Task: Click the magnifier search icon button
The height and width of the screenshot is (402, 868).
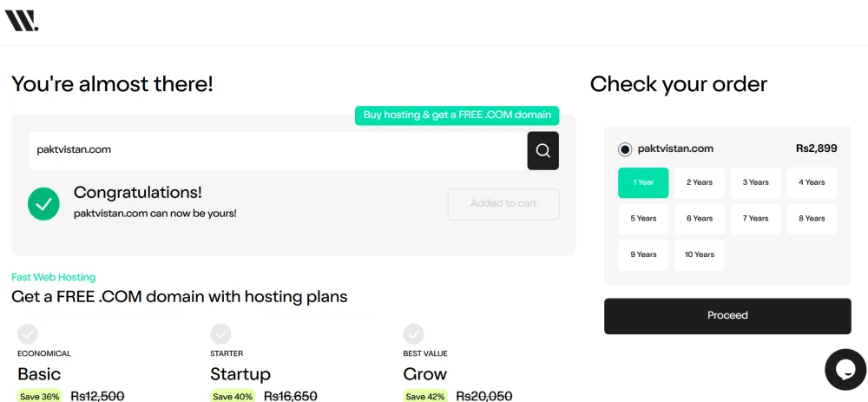Action: [542, 150]
